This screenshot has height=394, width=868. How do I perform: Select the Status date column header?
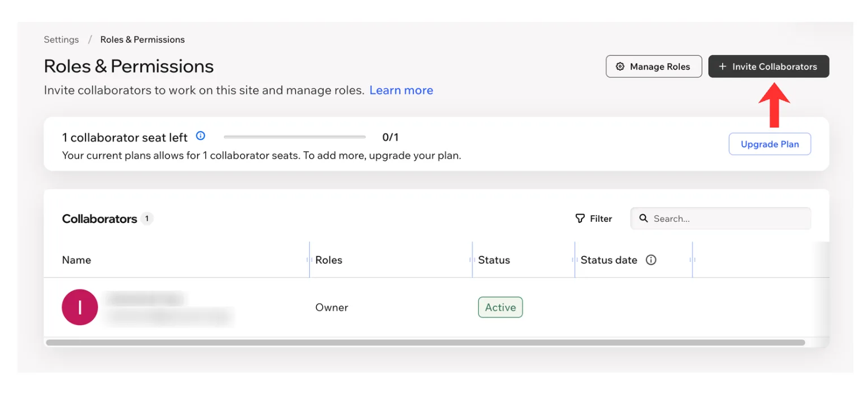(609, 260)
